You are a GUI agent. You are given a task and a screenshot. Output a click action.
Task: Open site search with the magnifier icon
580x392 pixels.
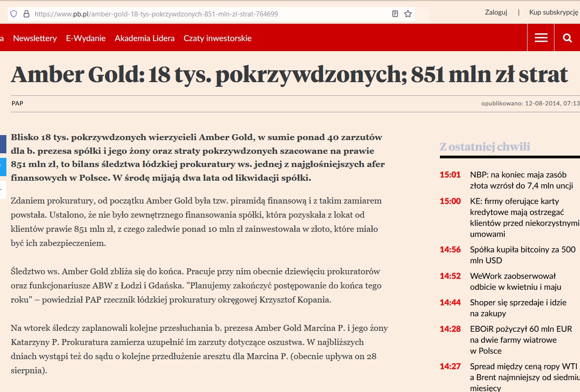pos(567,37)
